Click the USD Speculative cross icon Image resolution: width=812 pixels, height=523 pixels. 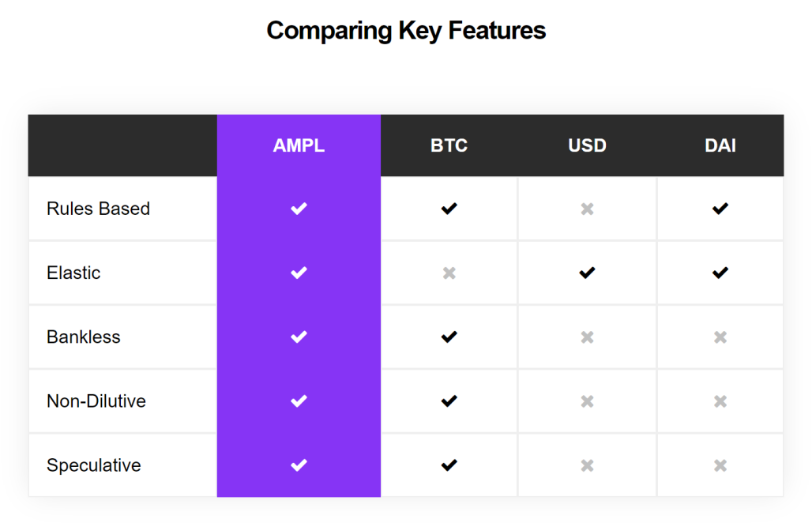[x=587, y=465]
